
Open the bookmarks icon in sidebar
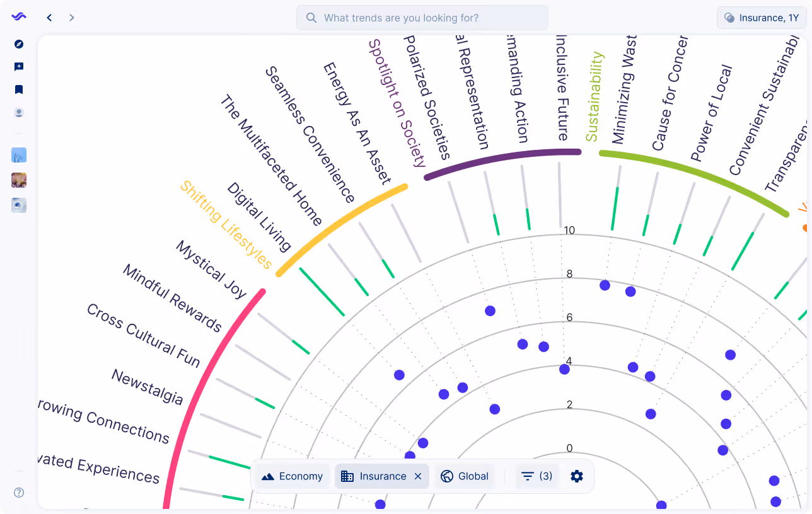pyautogui.click(x=19, y=89)
